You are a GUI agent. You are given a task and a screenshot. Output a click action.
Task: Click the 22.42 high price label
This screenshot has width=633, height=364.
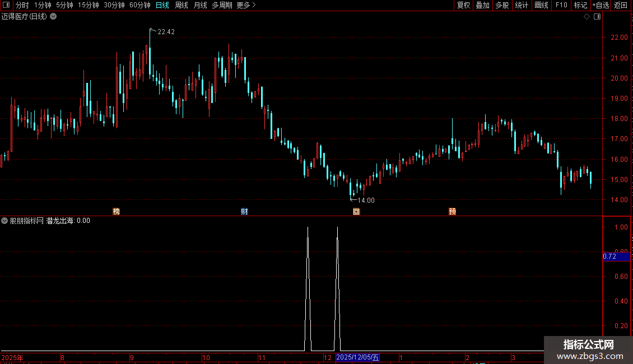tap(166, 32)
